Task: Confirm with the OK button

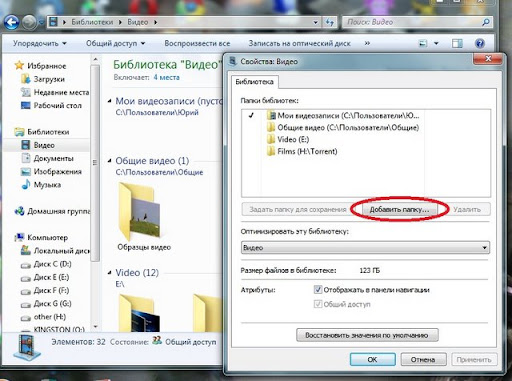Action: pyautogui.click(x=373, y=359)
